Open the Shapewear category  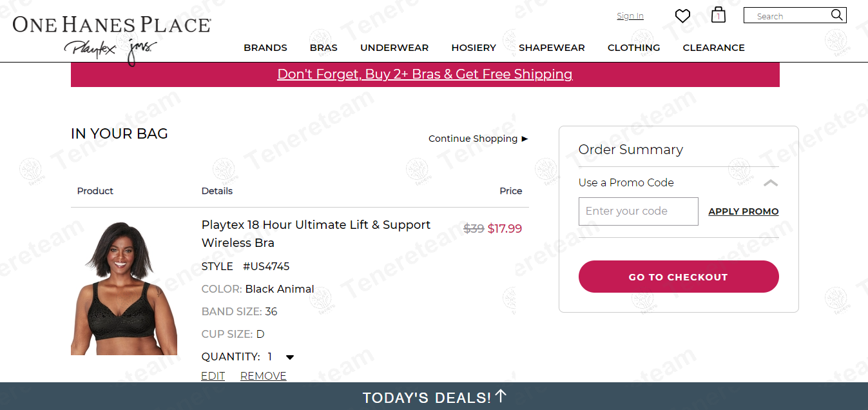pyautogui.click(x=552, y=48)
